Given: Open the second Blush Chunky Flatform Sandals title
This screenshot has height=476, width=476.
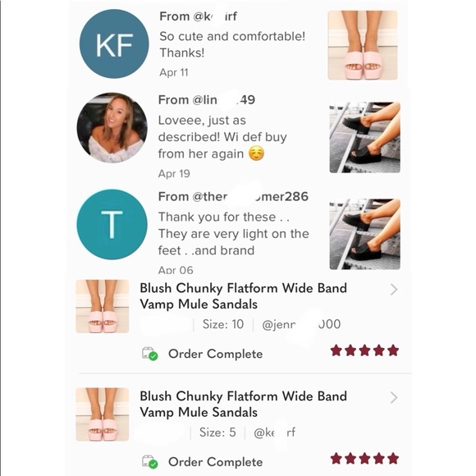Looking at the screenshot, I should [x=243, y=404].
